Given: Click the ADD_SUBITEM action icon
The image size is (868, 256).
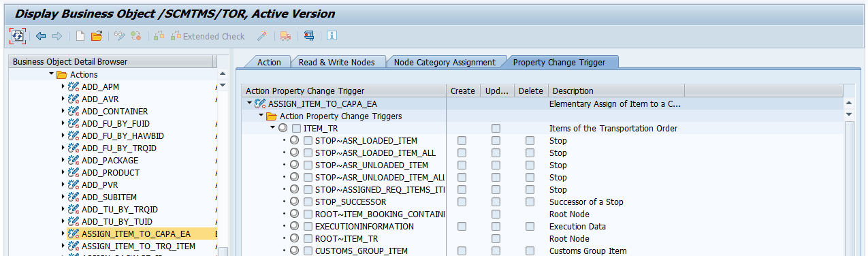Looking at the screenshot, I should click(74, 197).
